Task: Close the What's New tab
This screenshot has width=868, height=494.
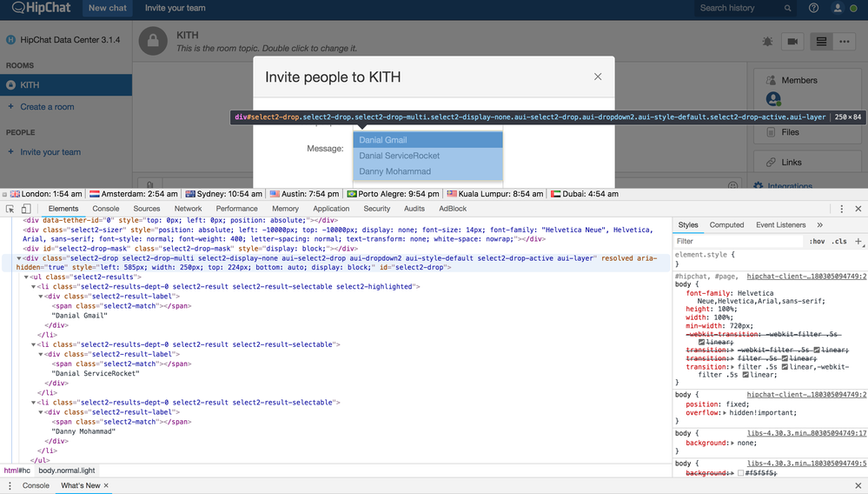Action: 106,485
